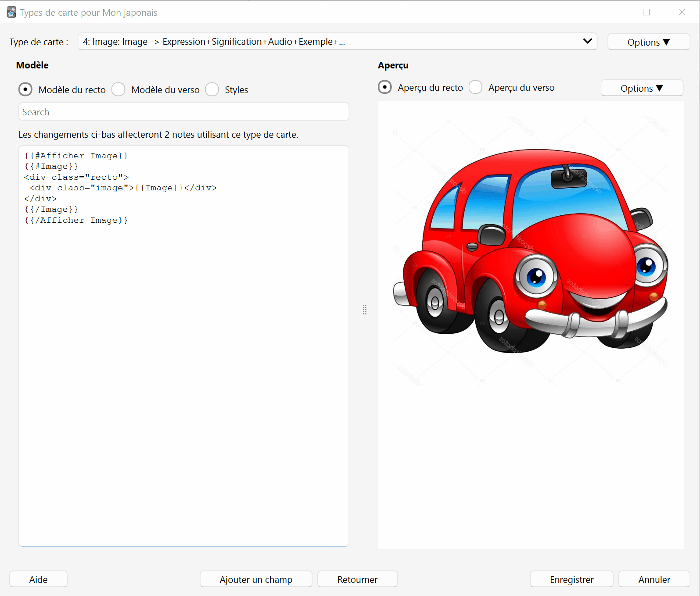This screenshot has width=700, height=596.
Task: Maximize the Types de carte window
Action: [646, 12]
